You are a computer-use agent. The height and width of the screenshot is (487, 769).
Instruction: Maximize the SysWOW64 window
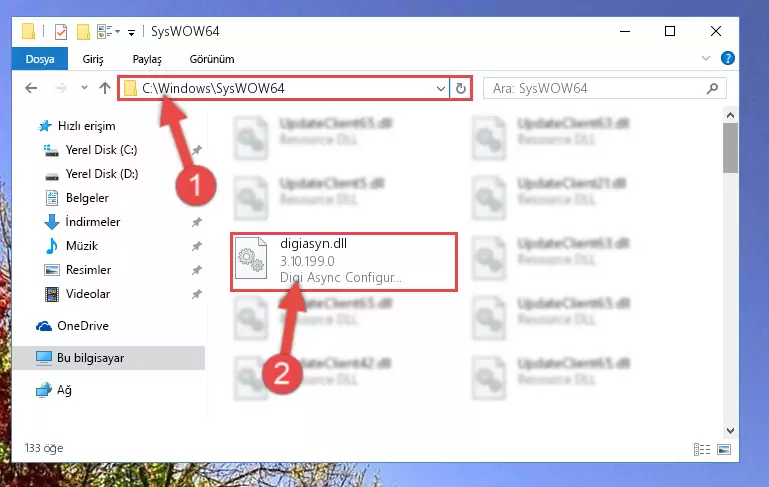670,31
